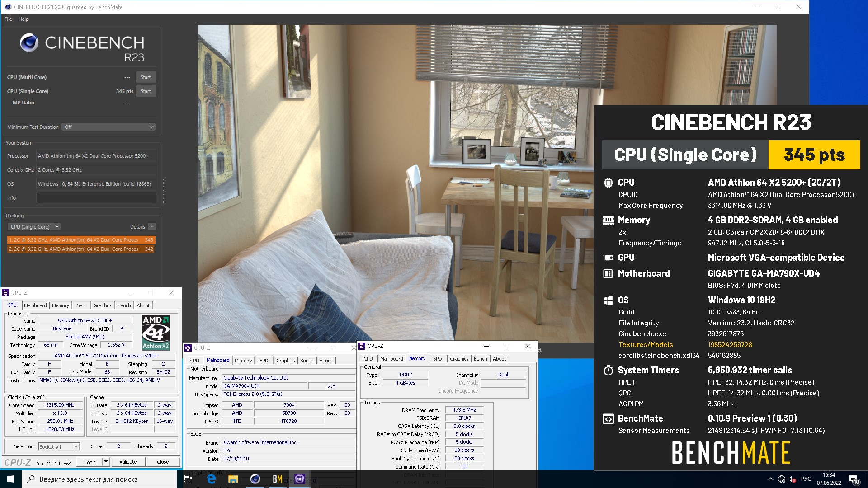Click 'GA-MA790X-UD4' model in CPU-Z Mainboard
Screen dimensions: 868x488
click(264, 386)
